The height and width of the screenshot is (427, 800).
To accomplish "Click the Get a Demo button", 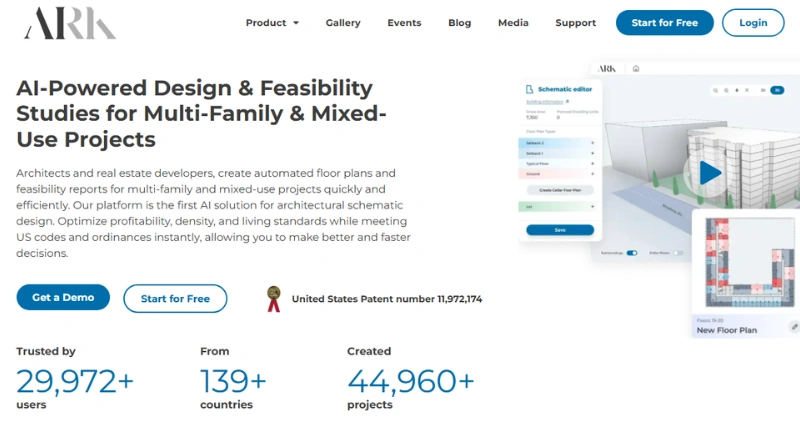I will point(63,298).
